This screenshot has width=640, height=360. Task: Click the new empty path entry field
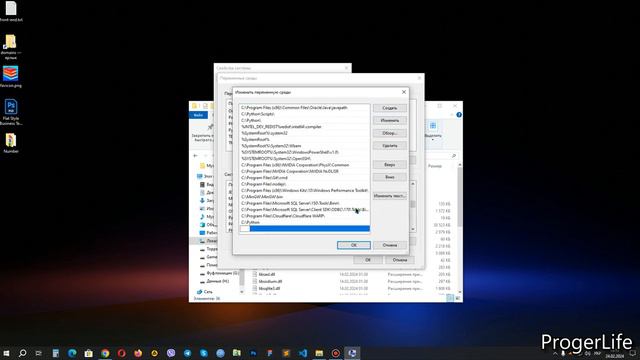click(x=304, y=229)
